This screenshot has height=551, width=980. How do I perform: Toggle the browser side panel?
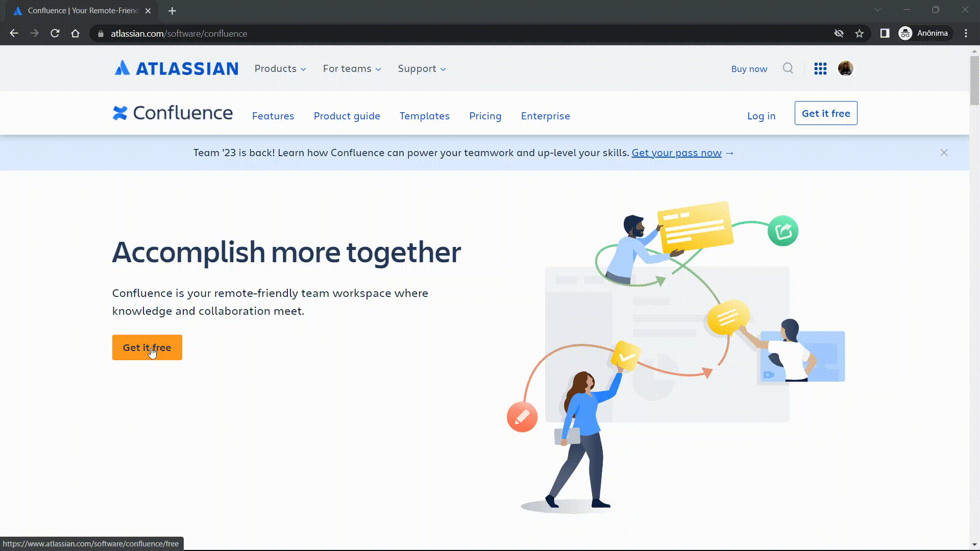(x=885, y=33)
